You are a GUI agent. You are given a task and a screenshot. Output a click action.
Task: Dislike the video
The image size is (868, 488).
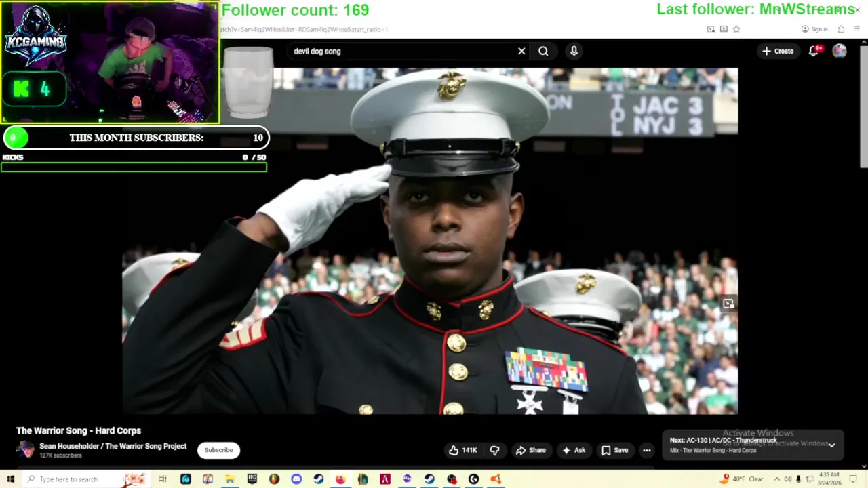[x=494, y=450]
